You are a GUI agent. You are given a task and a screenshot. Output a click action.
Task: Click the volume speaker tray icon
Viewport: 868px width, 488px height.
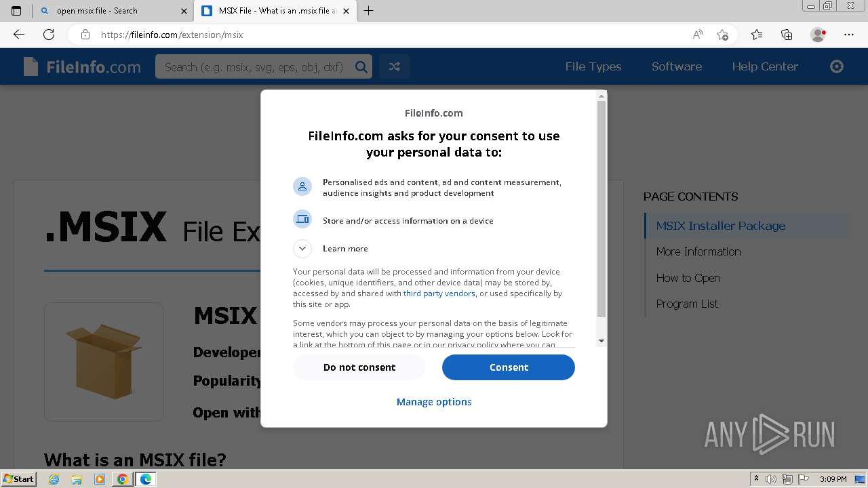(x=771, y=479)
